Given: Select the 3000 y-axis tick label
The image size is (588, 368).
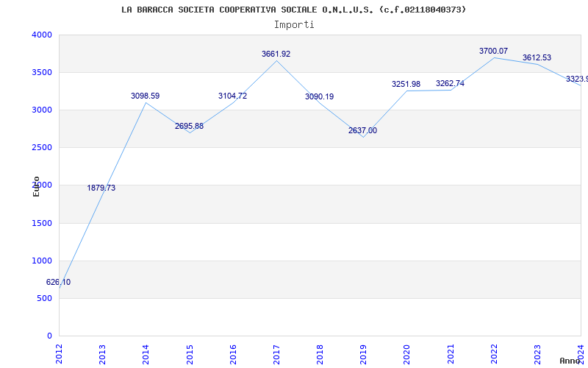Looking at the screenshot, I should [42, 110].
